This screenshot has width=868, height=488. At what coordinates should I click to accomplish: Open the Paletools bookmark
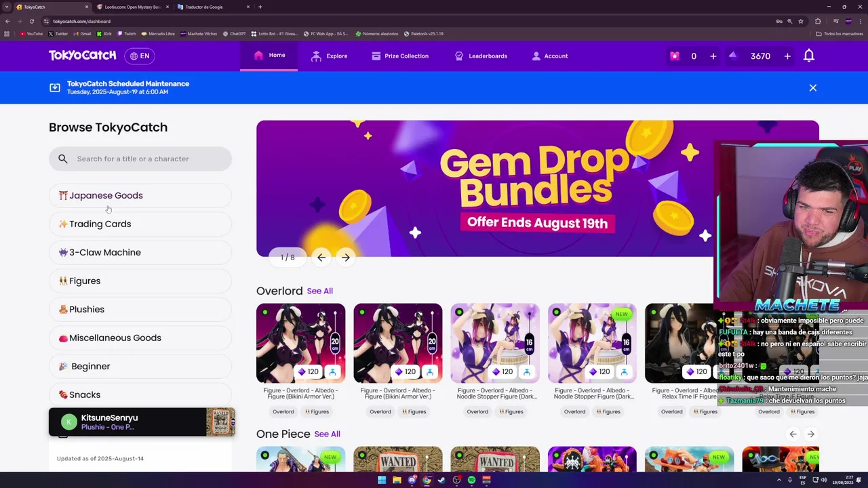pos(424,33)
